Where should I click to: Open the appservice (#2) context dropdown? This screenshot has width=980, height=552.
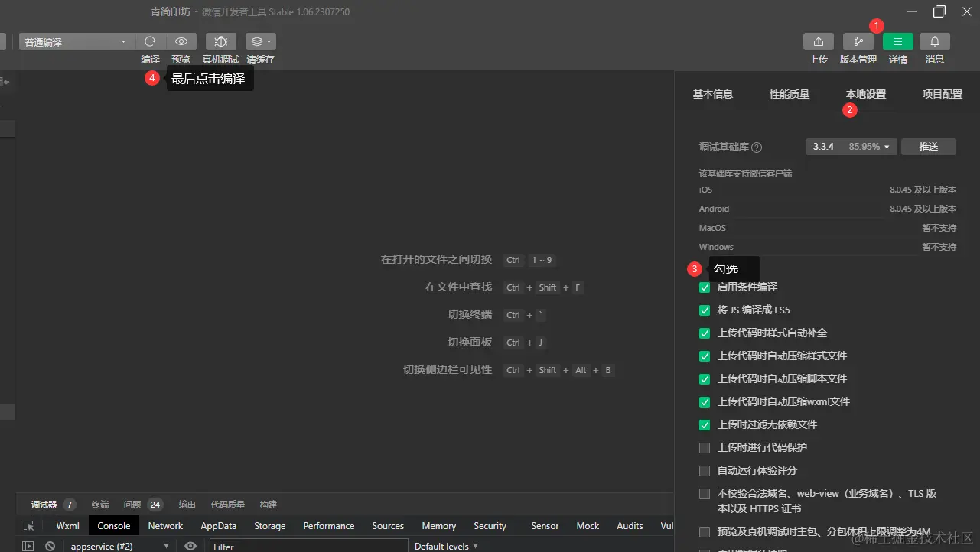(119, 546)
